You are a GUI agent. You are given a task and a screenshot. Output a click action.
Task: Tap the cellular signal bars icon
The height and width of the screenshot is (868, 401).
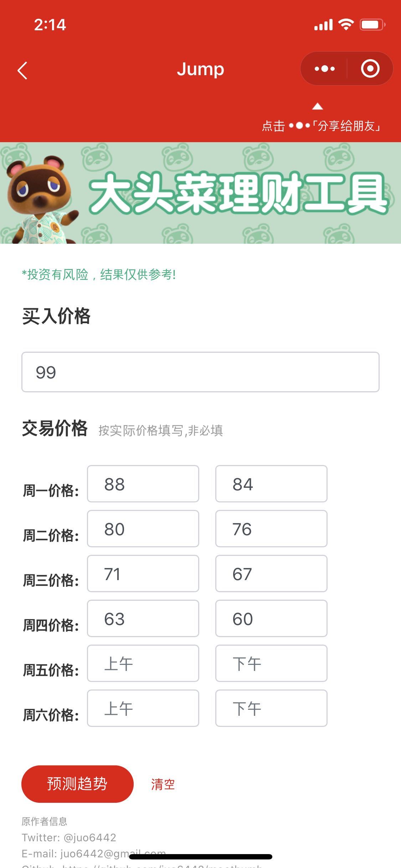pyautogui.click(x=323, y=25)
